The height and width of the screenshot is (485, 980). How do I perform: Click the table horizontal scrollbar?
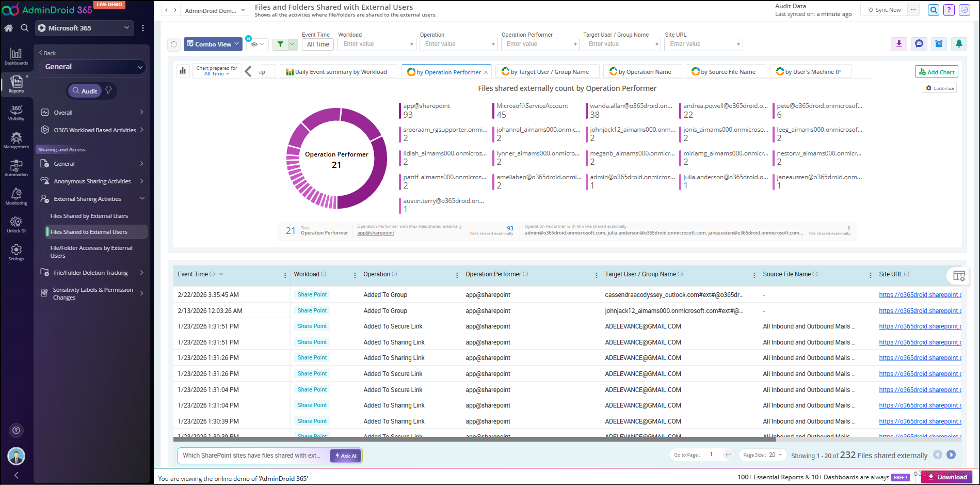(x=475, y=440)
